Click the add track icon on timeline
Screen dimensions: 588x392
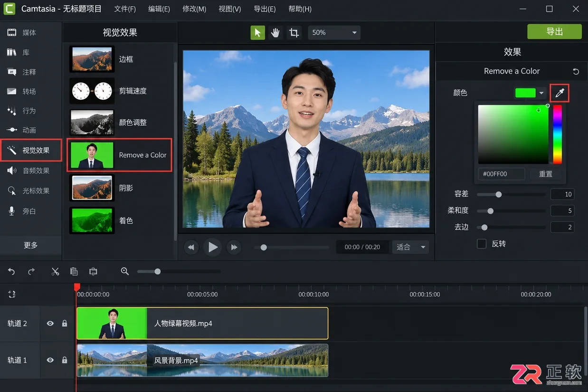12,294
